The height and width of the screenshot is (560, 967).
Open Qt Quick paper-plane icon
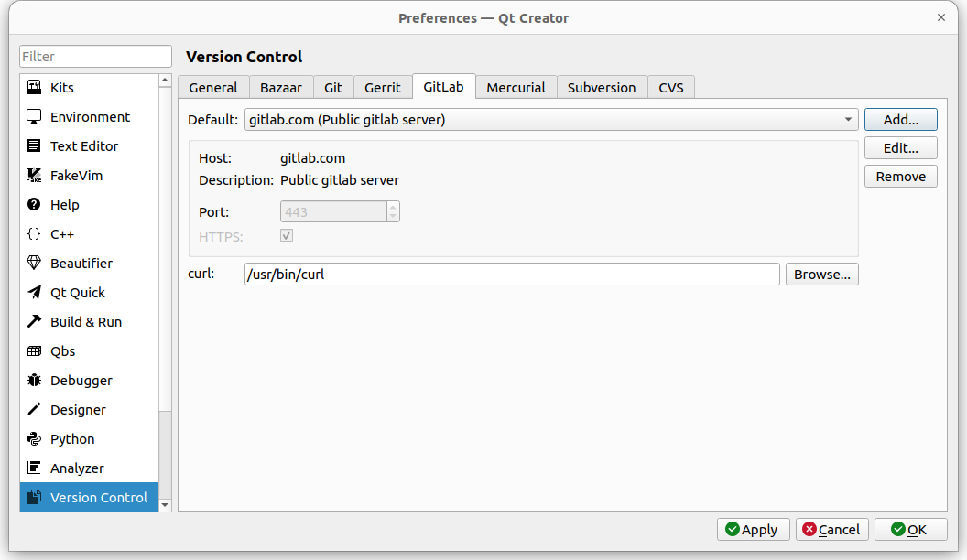[x=34, y=293]
